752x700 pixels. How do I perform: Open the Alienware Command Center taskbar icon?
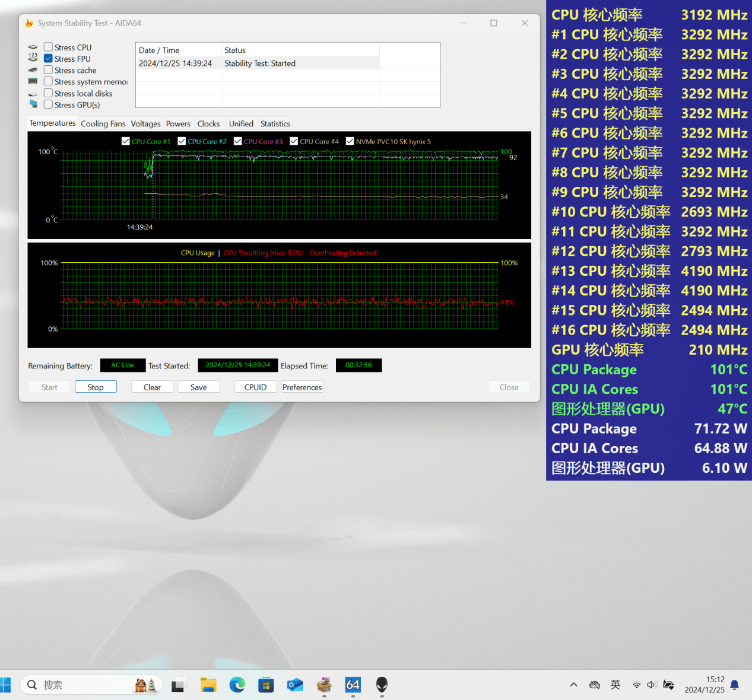[382, 685]
